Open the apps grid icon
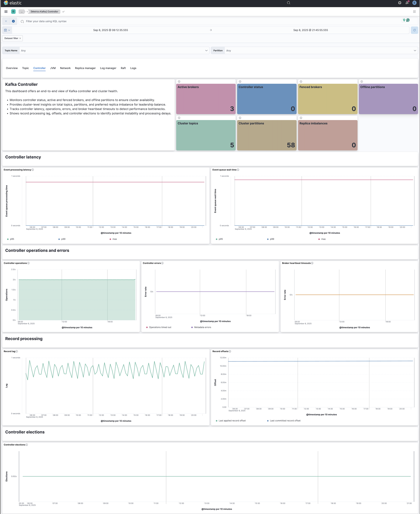The width and height of the screenshot is (420, 514). click(x=414, y=12)
